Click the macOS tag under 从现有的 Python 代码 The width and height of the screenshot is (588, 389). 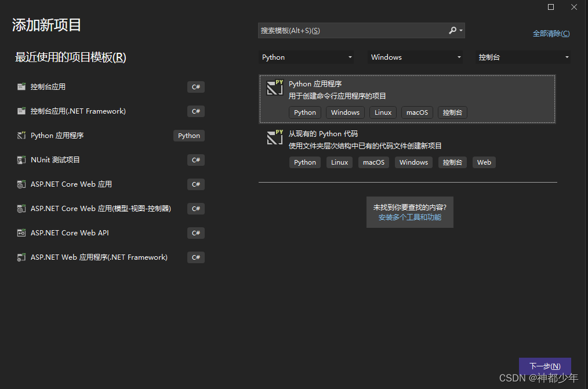pos(373,162)
